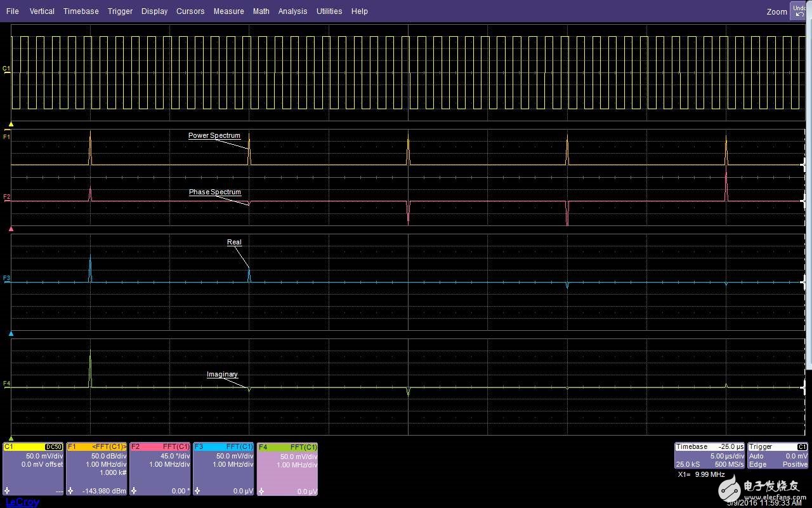Click the LeCroy link at bottom left
Viewport: 812px width, 508px height.
[x=22, y=502]
